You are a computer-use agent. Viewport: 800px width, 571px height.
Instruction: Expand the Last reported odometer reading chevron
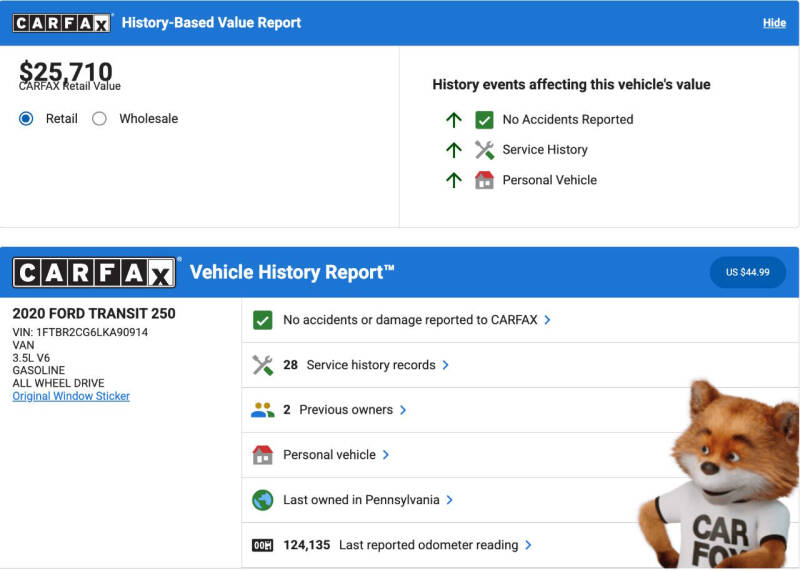(528, 545)
